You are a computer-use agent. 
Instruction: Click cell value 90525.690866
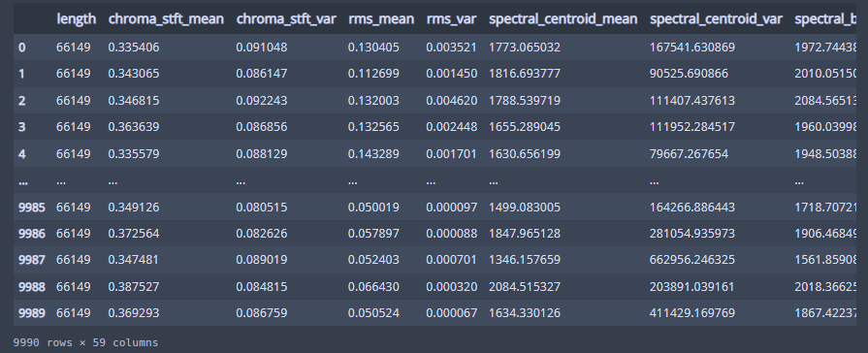tap(690, 74)
